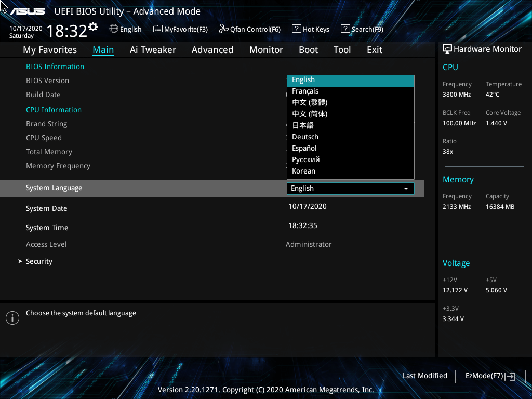Click the Access Level label
Image resolution: width=532 pixels, height=399 pixels.
[x=46, y=244]
